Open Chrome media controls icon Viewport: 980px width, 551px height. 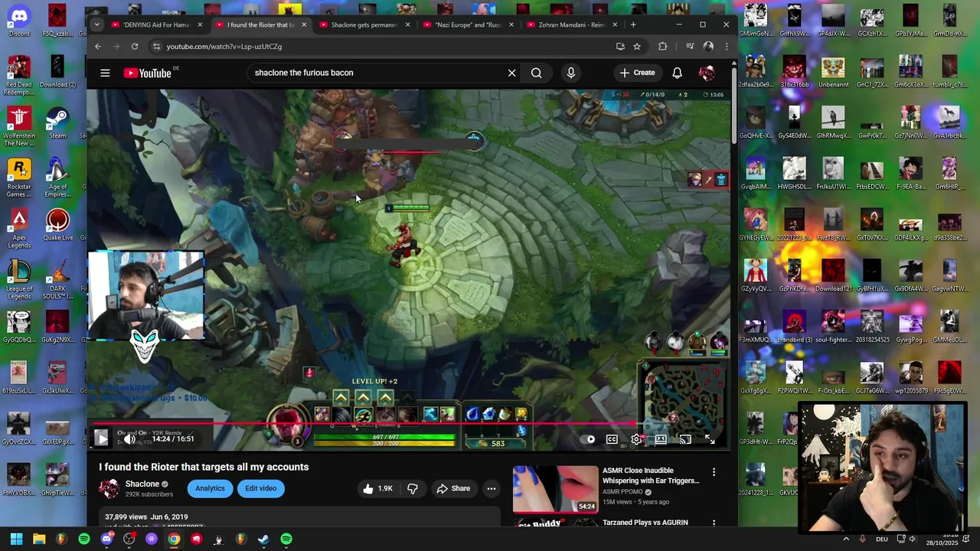click(x=689, y=47)
